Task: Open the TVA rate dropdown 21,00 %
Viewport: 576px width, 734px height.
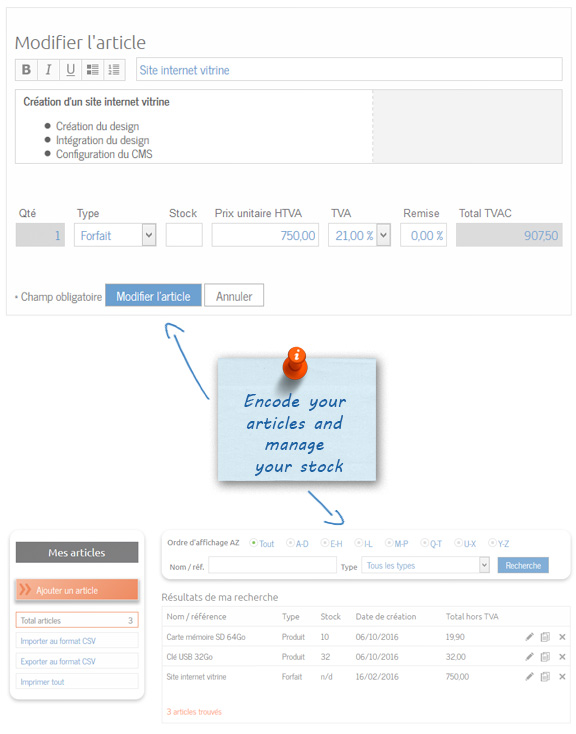Action: coord(359,235)
